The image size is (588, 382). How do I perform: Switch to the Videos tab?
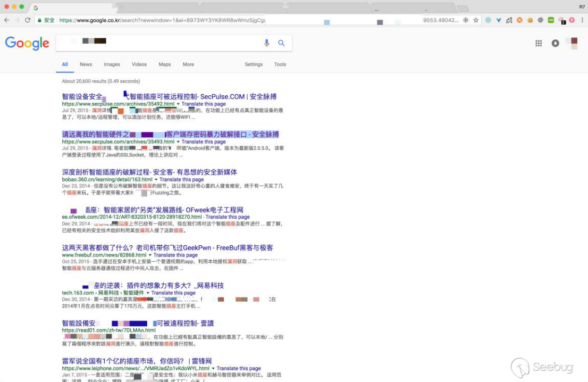pyautogui.click(x=139, y=64)
